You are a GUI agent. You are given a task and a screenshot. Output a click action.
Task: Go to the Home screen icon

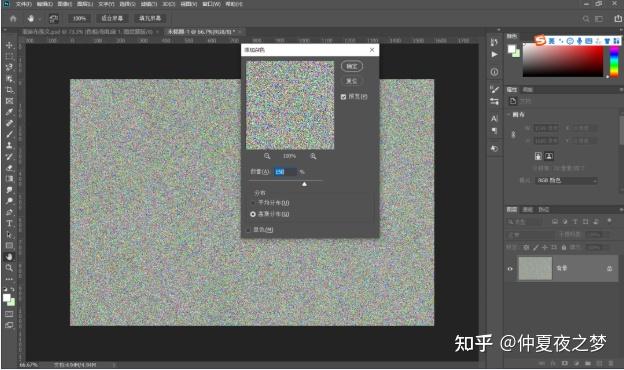click(x=13, y=19)
